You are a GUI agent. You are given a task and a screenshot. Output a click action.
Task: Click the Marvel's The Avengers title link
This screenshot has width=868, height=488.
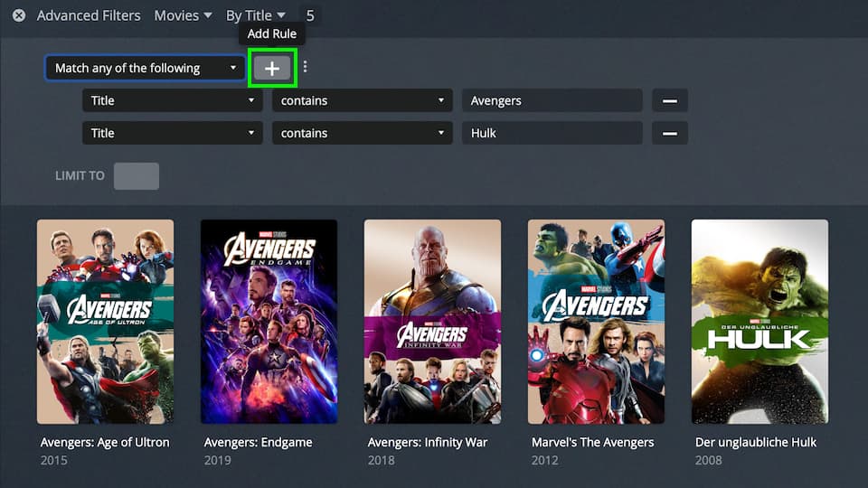point(592,442)
